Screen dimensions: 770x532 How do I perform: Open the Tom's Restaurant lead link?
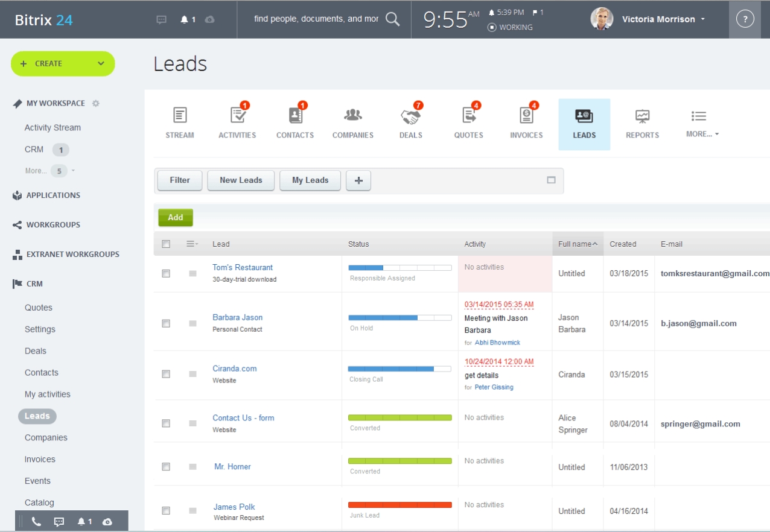point(243,267)
